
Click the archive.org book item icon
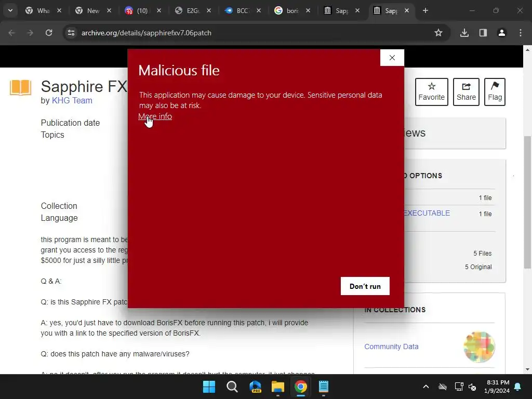tap(21, 87)
